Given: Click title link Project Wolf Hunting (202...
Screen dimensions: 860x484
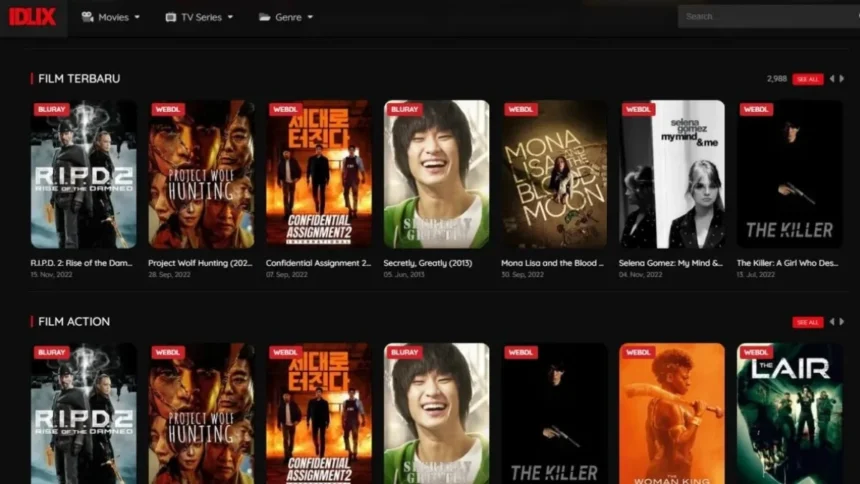Looking at the screenshot, I should [x=200, y=263].
